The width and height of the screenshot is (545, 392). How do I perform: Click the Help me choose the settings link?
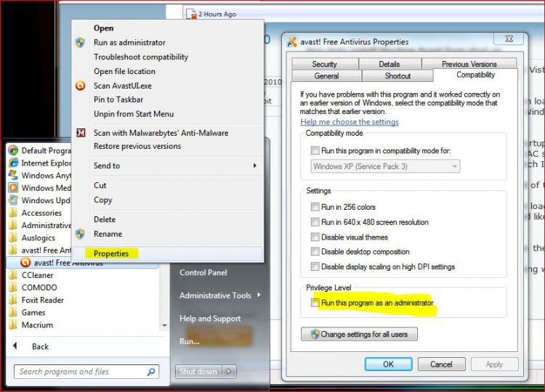pos(350,122)
